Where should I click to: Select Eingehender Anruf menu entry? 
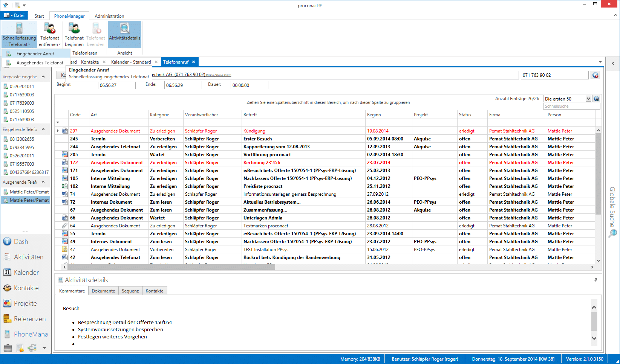tap(35, 54)
